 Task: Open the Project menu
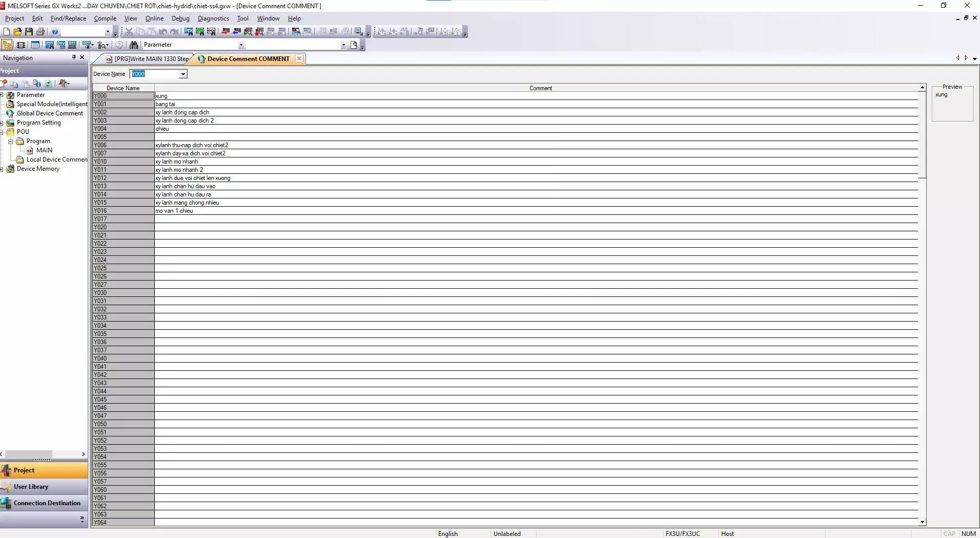14,18
